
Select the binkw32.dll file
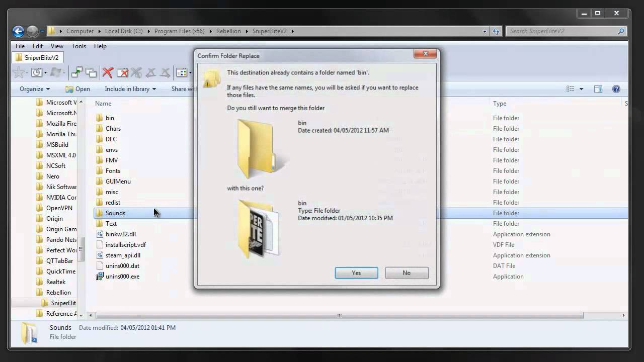click(120, 234)
